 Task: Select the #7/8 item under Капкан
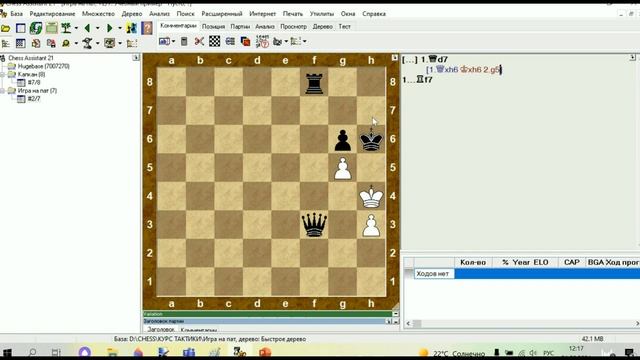34,82
